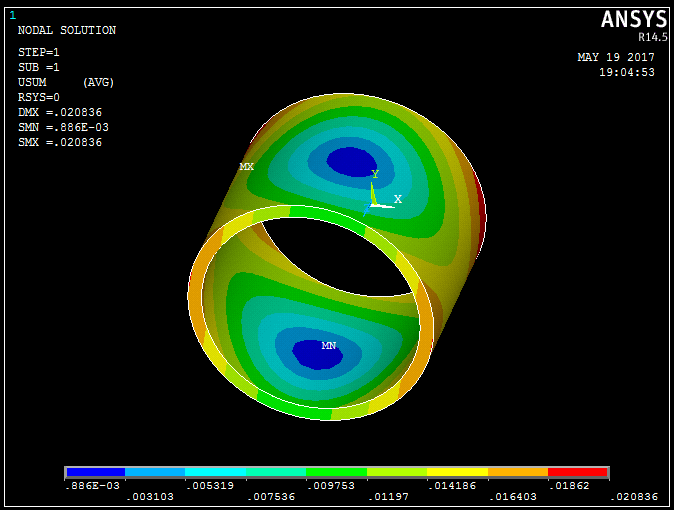Click the DMX =.020836 value
The height and width of the screenshot is (510, 674).
[x=60, y=112]
